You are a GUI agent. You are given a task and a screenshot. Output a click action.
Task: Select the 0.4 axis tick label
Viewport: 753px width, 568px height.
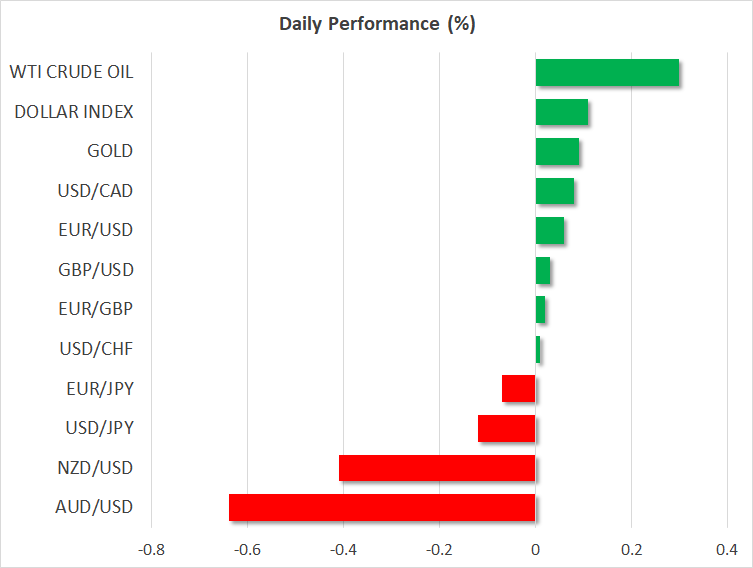[x=727, y=549]
